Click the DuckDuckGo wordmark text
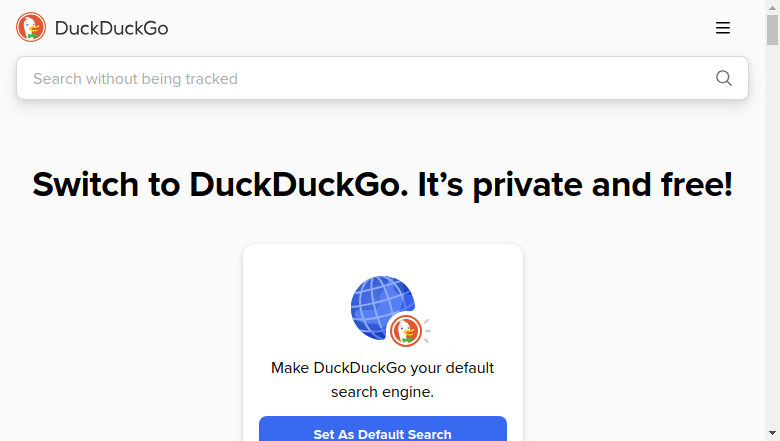Image resolution: width=780 pixels, height=441 pixels. (111, 28)
